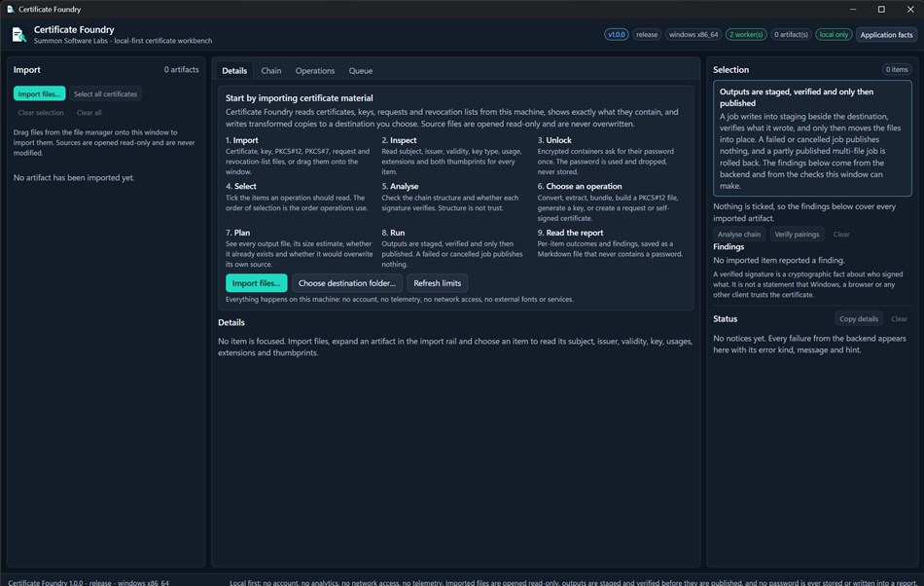Click 'Outputs are staged, verified and only then published' heading

pyautogui.click(x=797, y=97)
